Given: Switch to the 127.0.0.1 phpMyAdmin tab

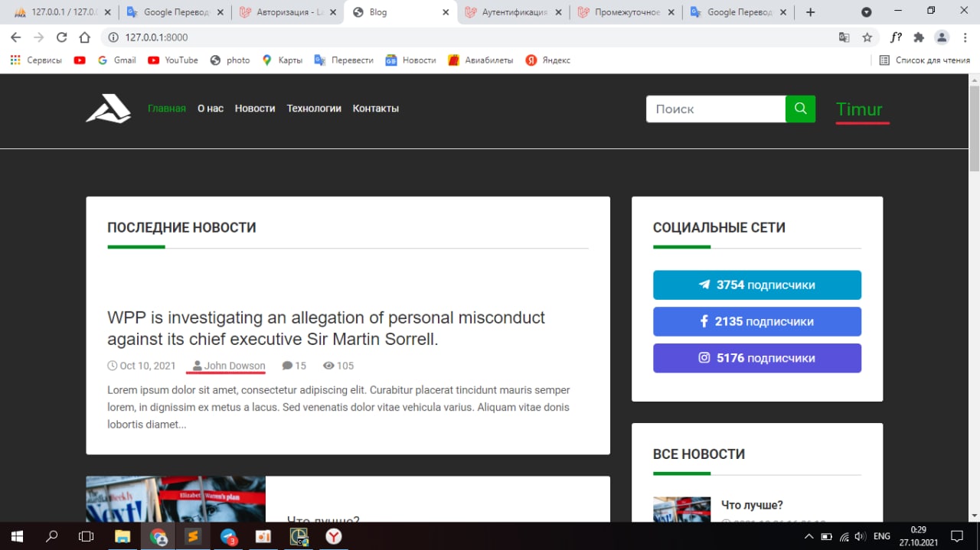Looking at the screenshot, I should 63,12.
